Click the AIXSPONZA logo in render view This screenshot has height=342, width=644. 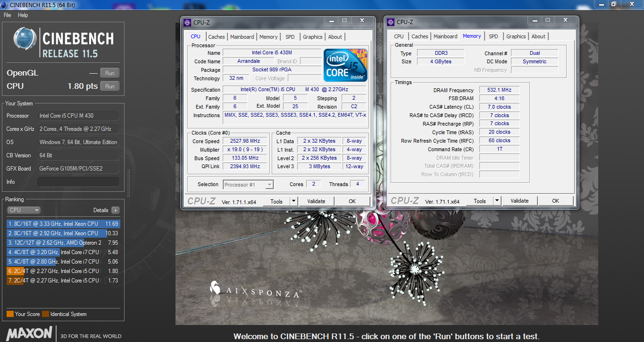(x=255, y=290)
